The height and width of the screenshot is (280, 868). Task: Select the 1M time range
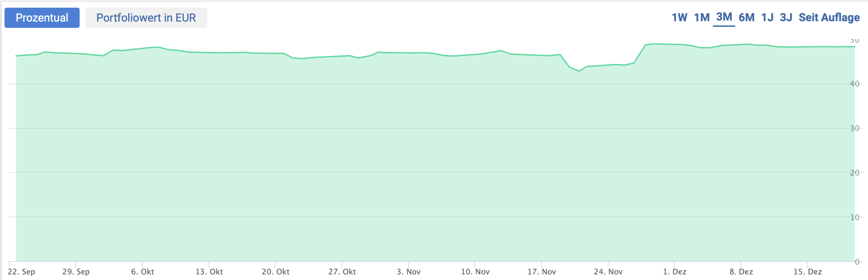[702, 17]
